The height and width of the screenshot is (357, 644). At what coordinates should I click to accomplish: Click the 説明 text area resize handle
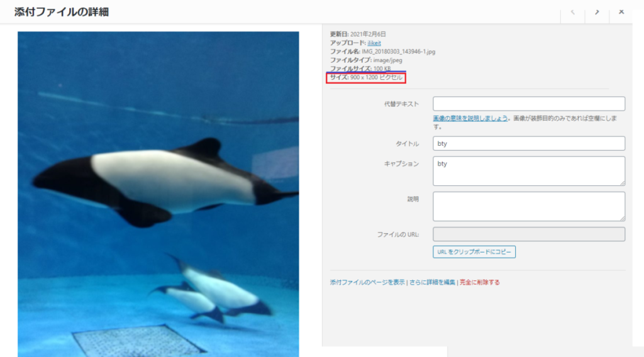[622, 218]
